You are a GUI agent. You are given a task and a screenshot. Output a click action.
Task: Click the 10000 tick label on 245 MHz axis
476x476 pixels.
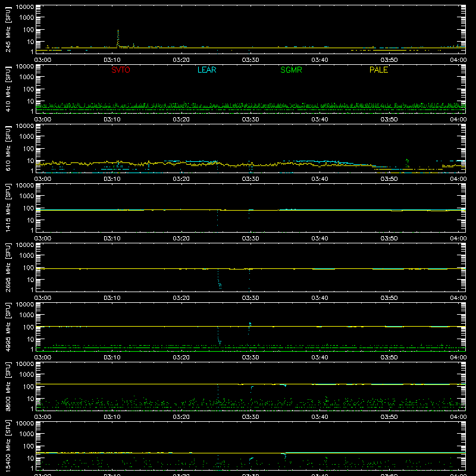click(x=24, y=7)
